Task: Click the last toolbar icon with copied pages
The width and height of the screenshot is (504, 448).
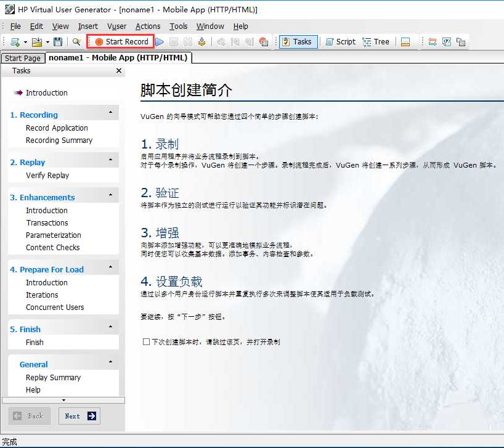Action: [x=461, y=42]
